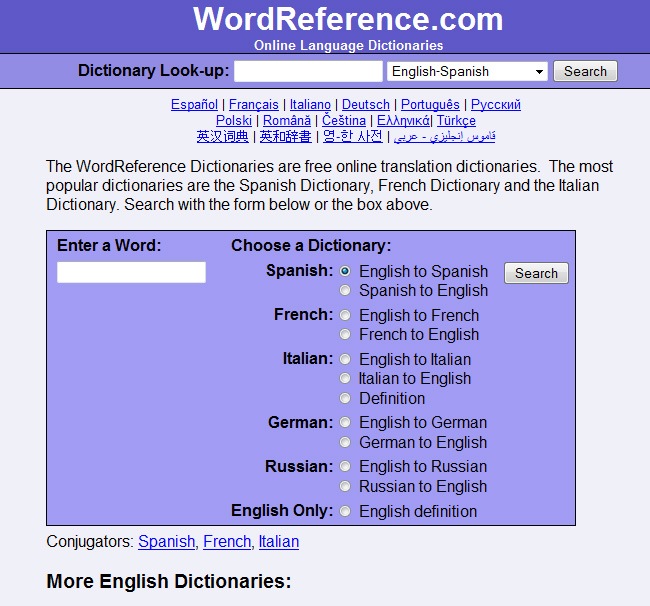Open the Arabic dictionary link
Screen dimensions: 650x606
(444, 136)
